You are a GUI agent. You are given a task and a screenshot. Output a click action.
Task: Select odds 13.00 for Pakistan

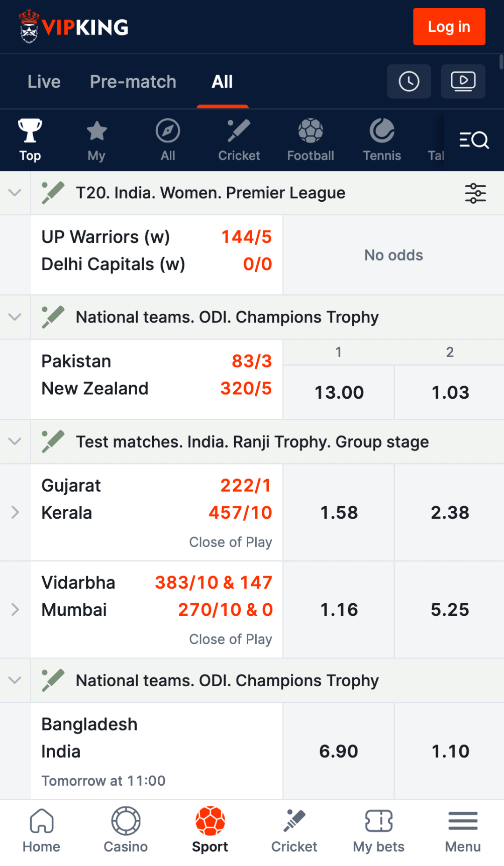click(338, 392)
